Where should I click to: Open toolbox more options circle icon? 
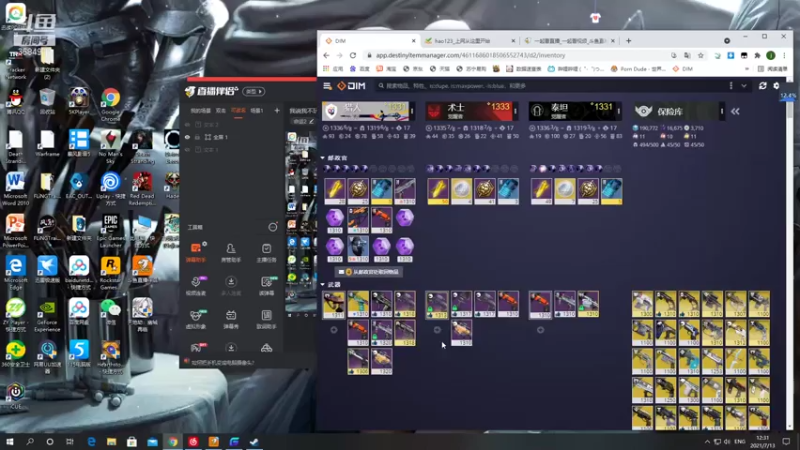click(x=273, y=227)
